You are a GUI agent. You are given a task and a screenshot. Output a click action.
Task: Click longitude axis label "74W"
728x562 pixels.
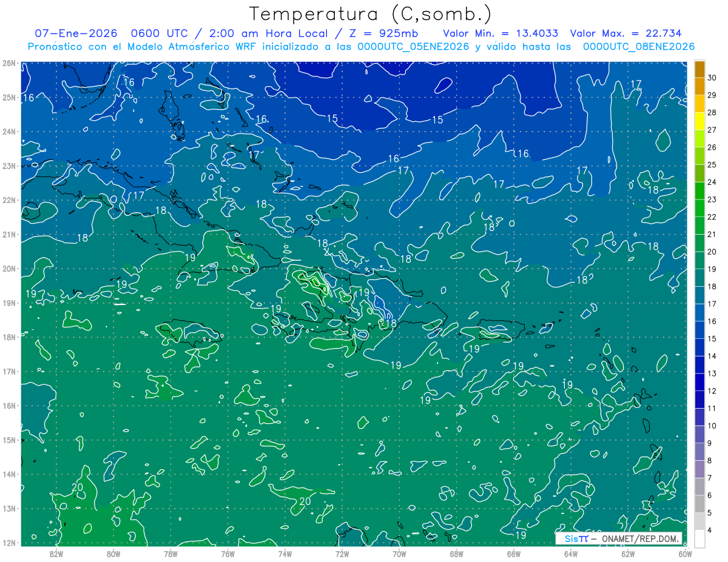(x=285, y=554)
